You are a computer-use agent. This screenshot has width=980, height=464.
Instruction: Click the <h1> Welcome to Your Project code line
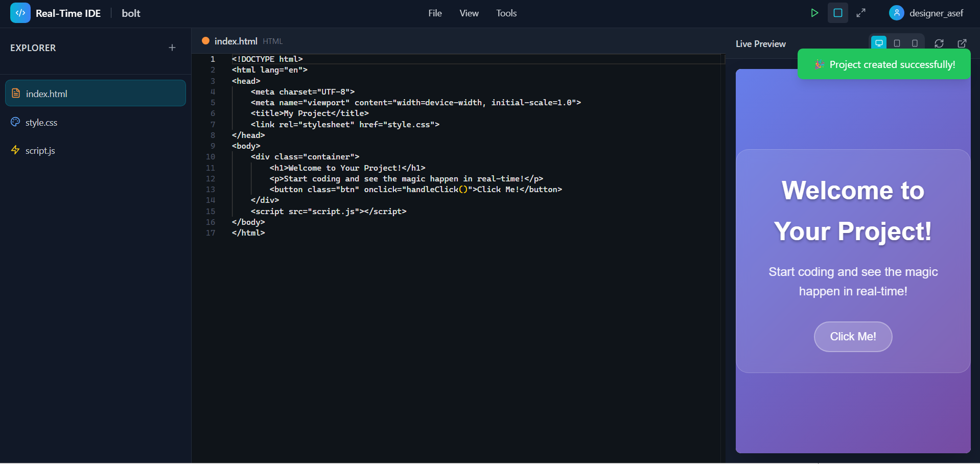tap(347, 168)
